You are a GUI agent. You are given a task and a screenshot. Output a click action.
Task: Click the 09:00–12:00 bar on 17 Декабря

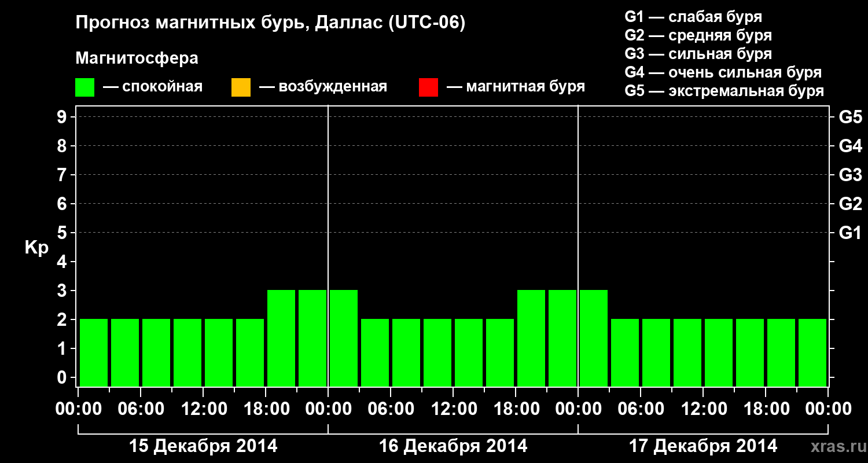tap(687, 352)
